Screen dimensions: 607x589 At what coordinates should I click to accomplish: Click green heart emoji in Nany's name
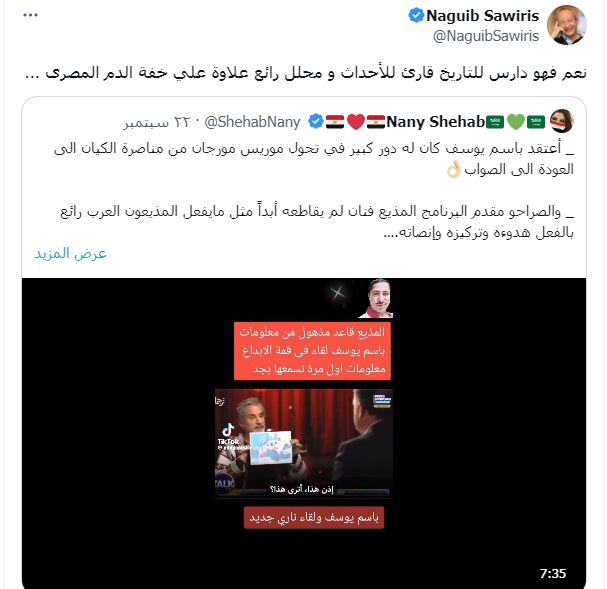tap(515, 122)
